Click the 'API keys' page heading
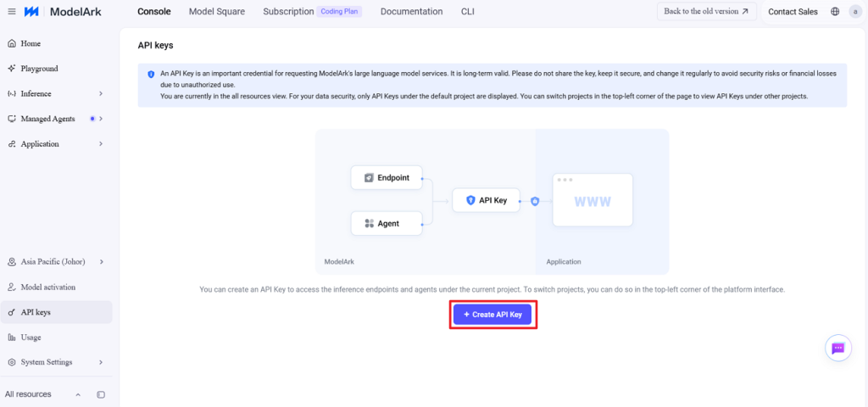The width and height of the screenshot is (868, 407). point(156,46)
